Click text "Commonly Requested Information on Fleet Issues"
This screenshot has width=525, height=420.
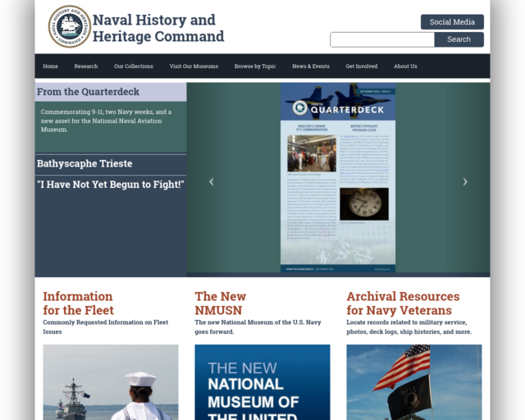click(106, 326)
